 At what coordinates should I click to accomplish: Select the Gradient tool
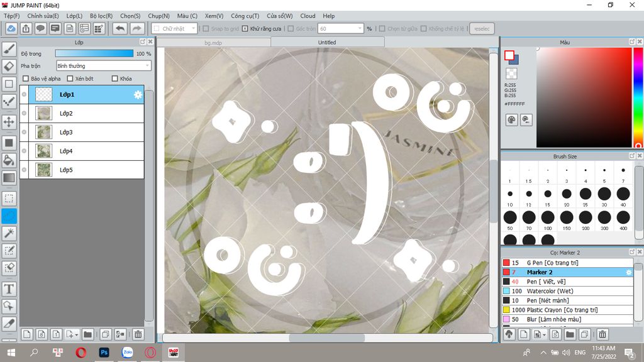click(9, 178)
